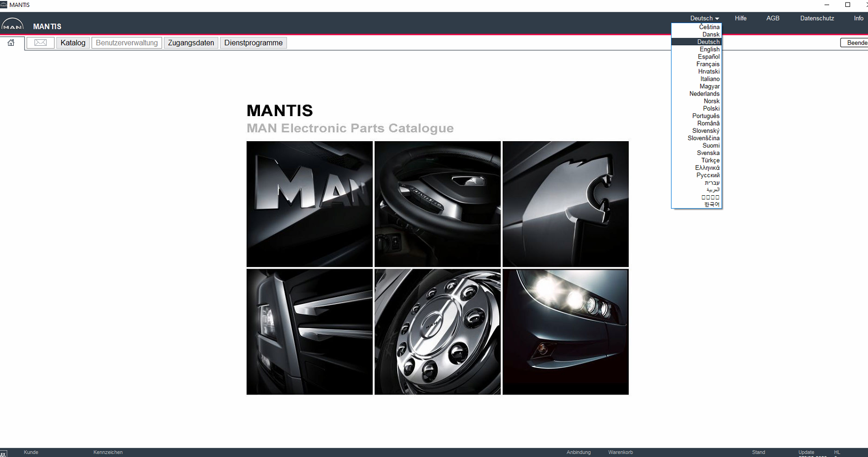Switch to the Katalog tab
The image size is (868, 457).
72,43
